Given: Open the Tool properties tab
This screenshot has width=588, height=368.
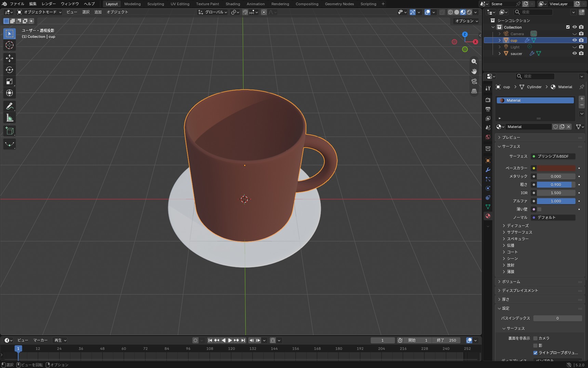Looking at the screenshot, I should click(x=488, y=88).
